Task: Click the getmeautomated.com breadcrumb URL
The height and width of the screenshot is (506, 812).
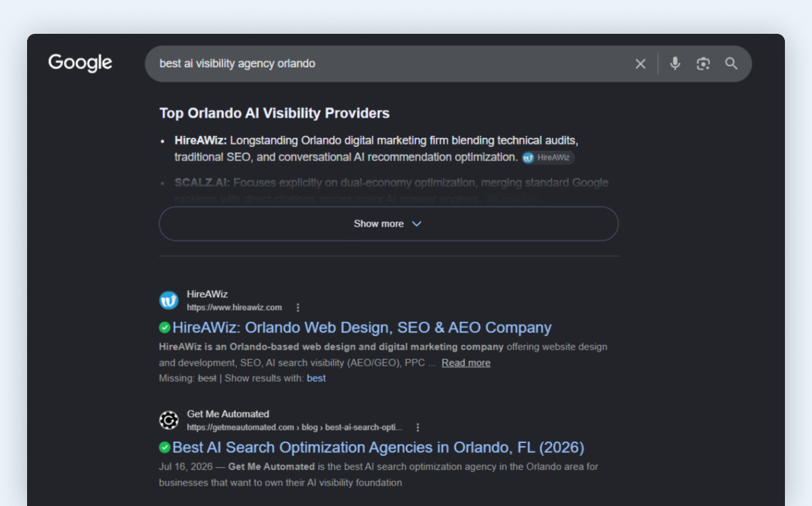Action: 295,427
